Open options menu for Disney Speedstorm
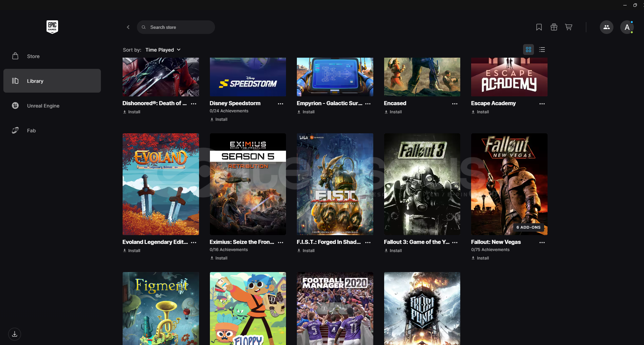This screenshot has width=644, height=345. 281,104
